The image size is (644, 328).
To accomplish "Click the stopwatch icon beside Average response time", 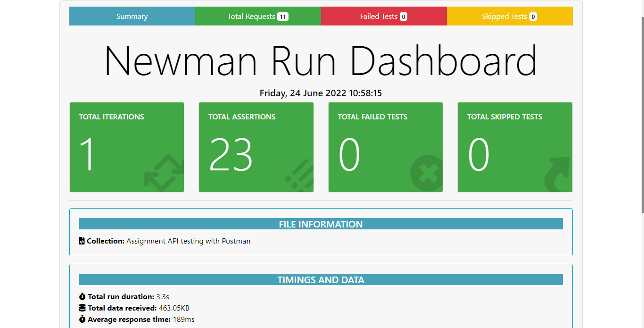I will 83,319.
